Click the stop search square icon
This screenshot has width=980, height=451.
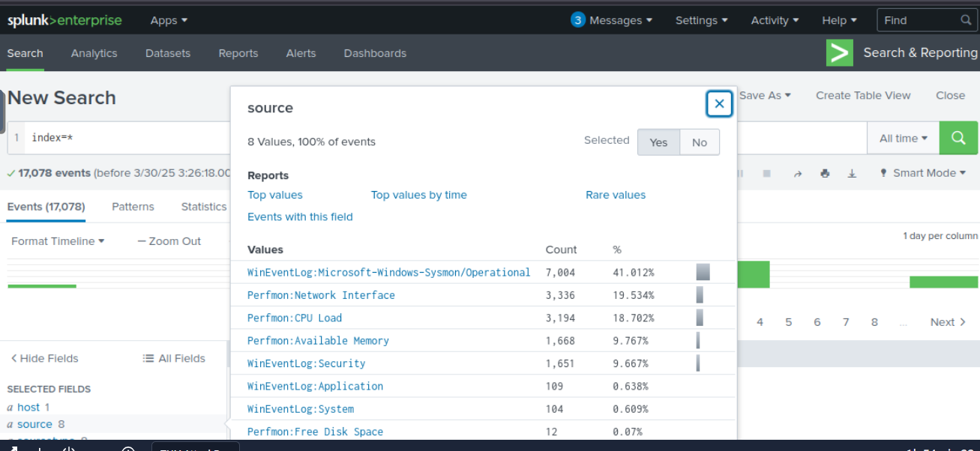point(766,173)
